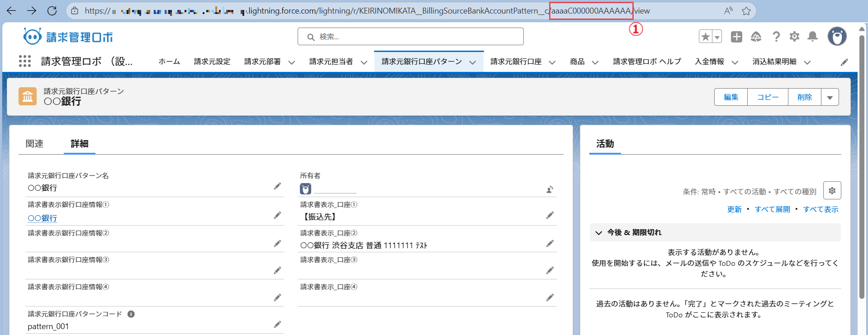
Task: Click the 検索 search field
Action: click(x=410, y=37)
